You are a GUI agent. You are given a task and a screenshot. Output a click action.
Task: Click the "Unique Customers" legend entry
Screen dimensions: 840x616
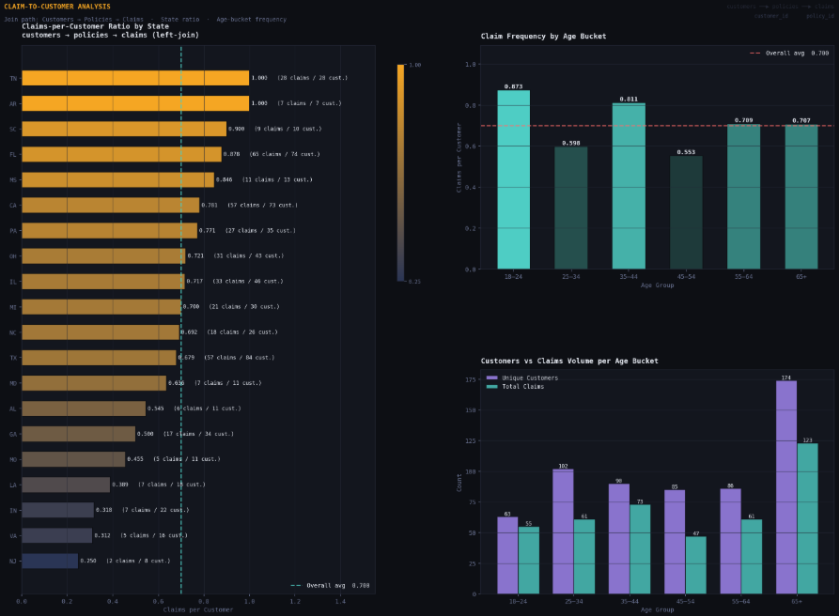(x=522, y=377)
